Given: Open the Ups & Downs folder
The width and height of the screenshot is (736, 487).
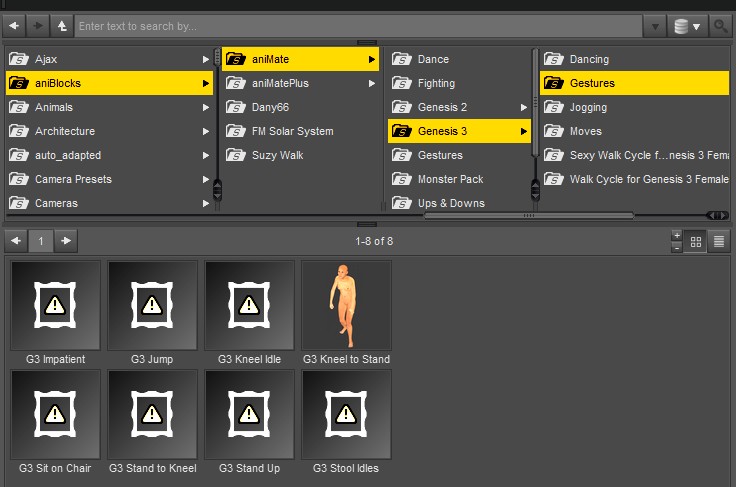Looking at the screenshot, I should pos(459,203).
